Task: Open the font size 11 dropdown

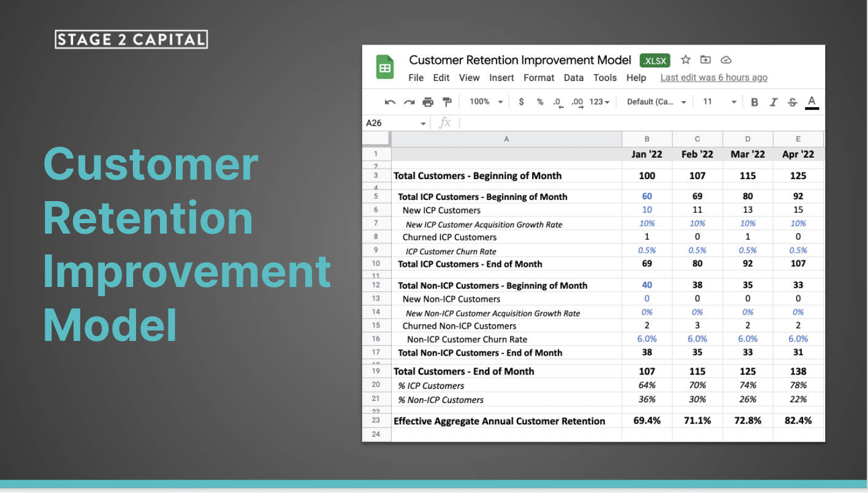Action: pos(720,102)
